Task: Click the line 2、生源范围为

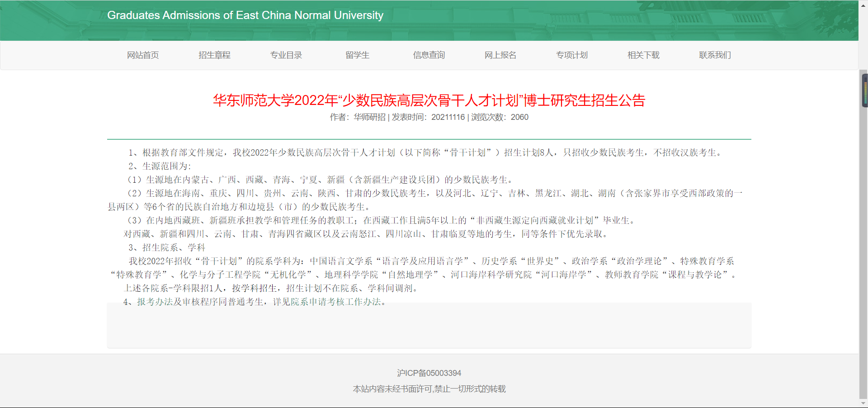Action: 160,166
